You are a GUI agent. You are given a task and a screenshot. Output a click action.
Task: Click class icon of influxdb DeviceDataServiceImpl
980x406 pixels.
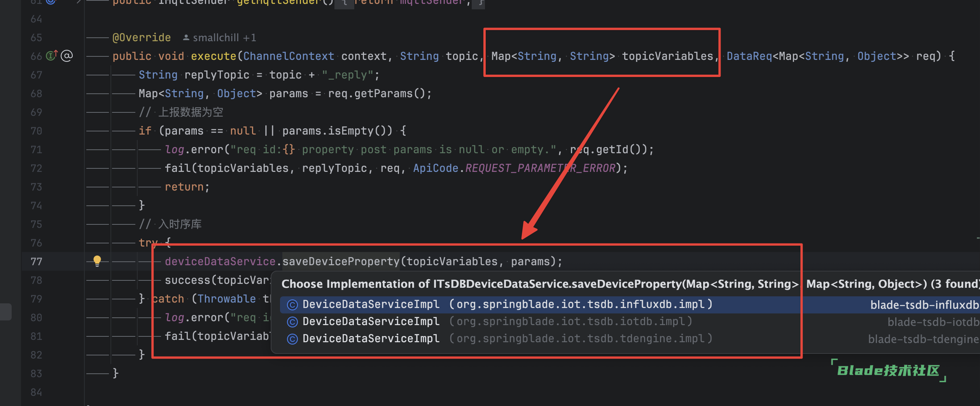pos(292,305)
